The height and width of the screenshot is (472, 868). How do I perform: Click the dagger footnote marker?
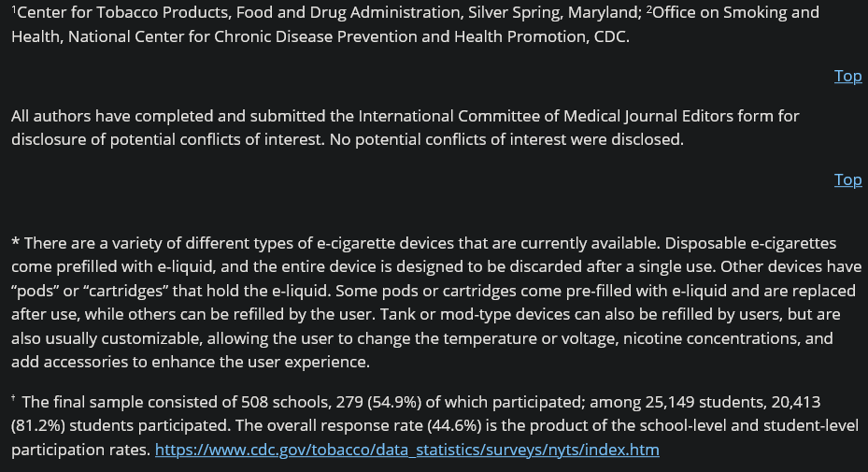(13, 398)
